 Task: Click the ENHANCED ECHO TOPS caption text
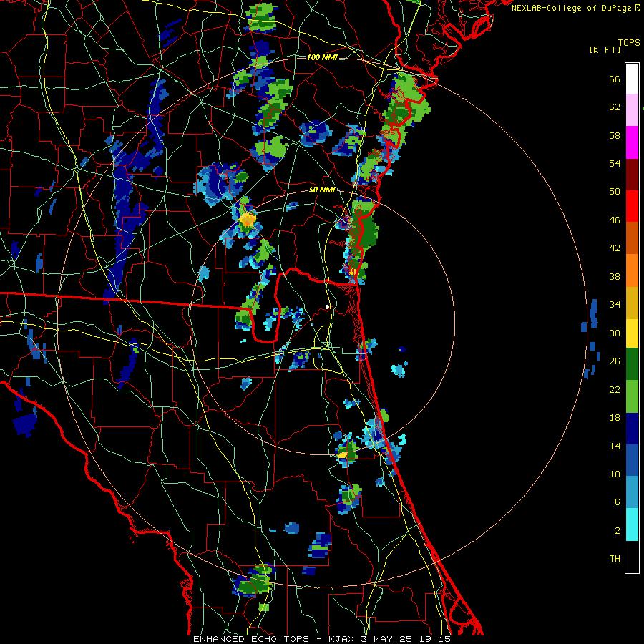[250, 639]
